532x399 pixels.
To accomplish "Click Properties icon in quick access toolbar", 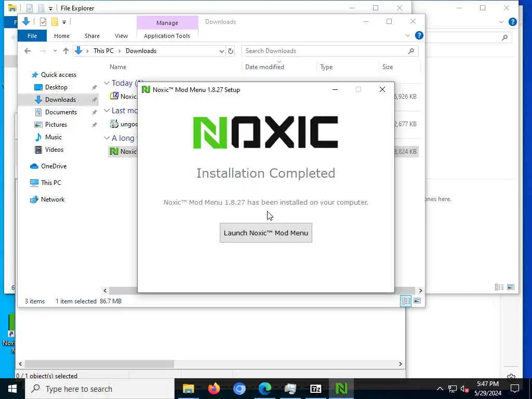I will 43,22.
